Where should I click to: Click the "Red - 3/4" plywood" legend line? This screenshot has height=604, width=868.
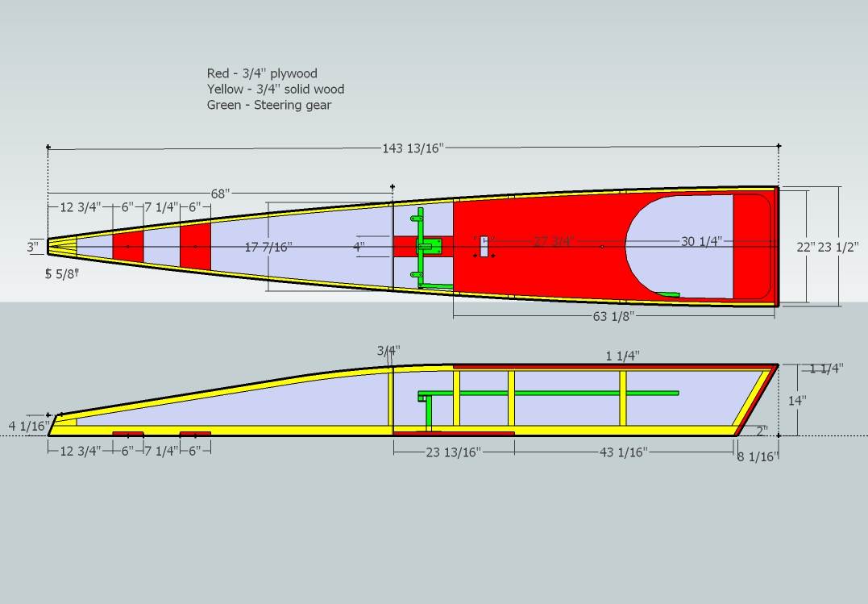[262, 73]
